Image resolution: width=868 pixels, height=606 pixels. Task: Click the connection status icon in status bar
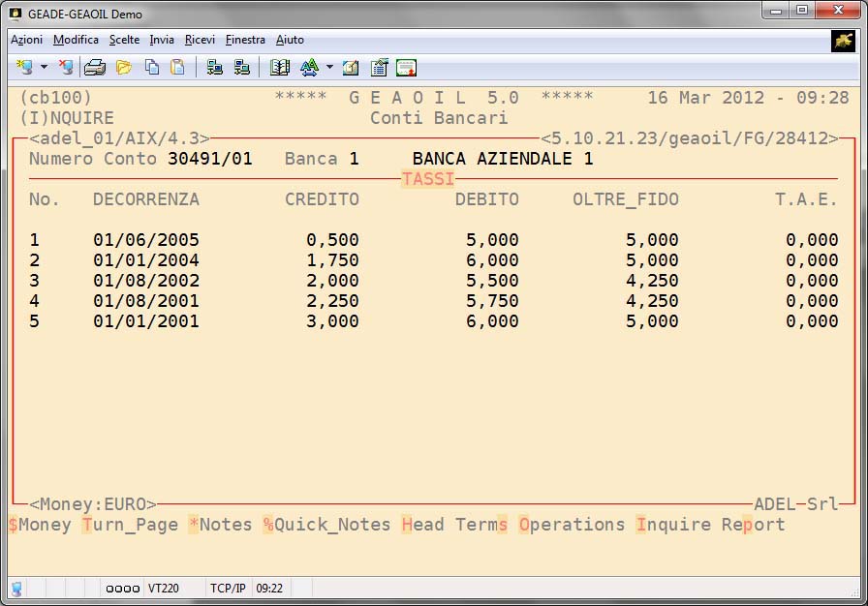16,588
